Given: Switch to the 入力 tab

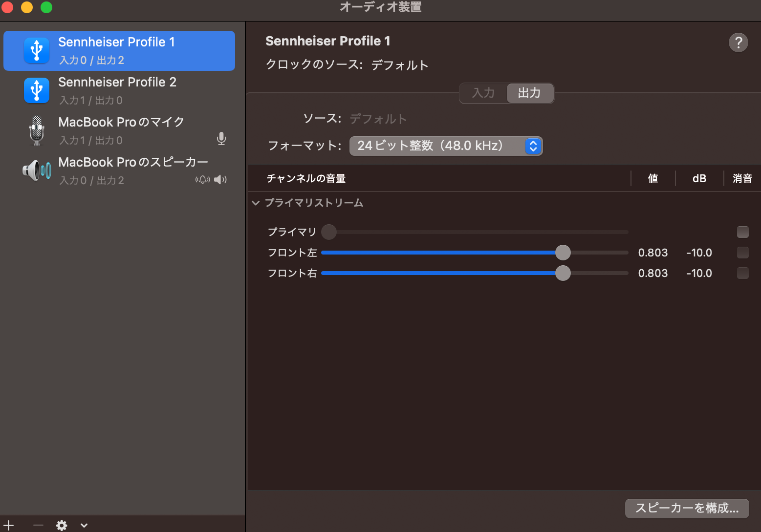Looking at the screenshot, I should [483, 93].
